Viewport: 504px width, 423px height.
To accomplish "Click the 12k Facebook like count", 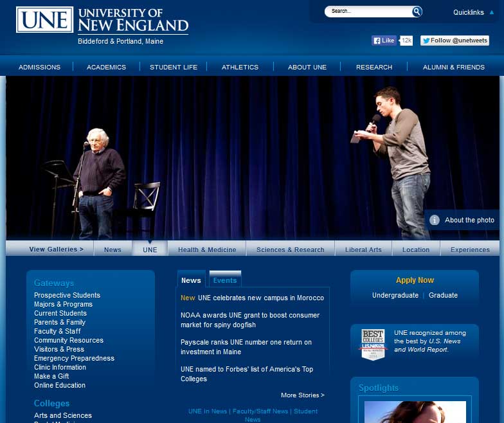I will pyautogui.click(x=406, y=40).
